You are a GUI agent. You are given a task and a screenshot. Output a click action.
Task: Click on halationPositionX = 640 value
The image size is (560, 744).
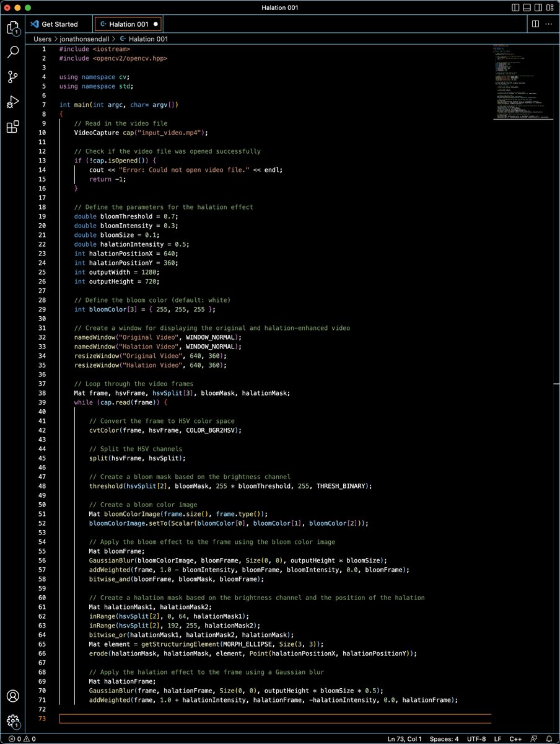[x=168, y=254]
